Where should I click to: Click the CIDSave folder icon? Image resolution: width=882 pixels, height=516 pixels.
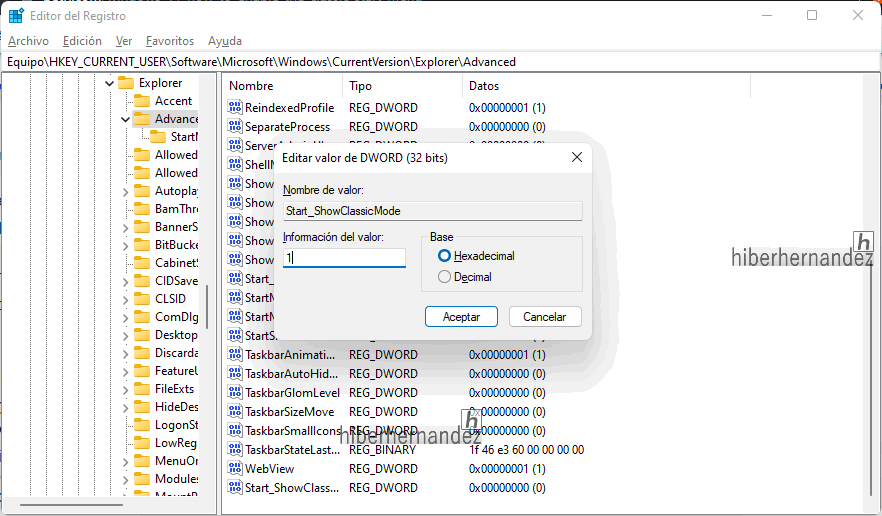pos(142,281)
